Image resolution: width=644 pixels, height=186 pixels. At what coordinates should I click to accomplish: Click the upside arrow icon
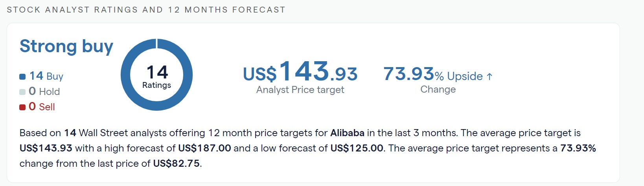(x=489, y=76)
